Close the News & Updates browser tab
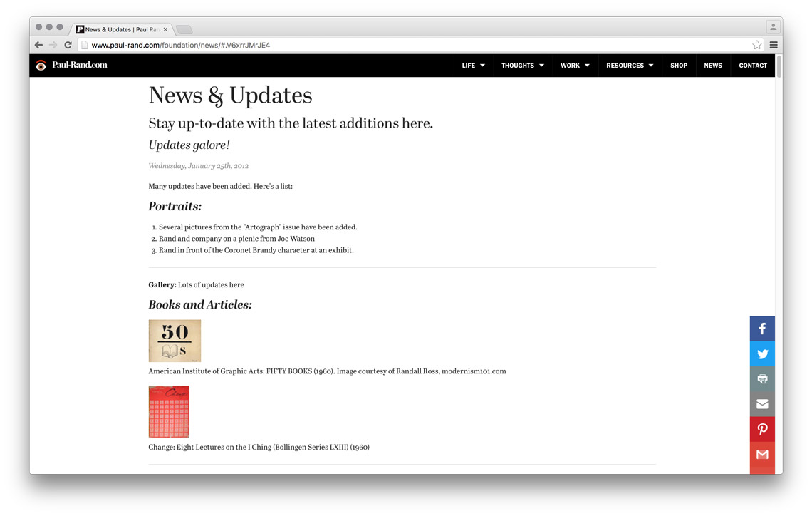Viewport: 812px width, 516px height. 165,29
